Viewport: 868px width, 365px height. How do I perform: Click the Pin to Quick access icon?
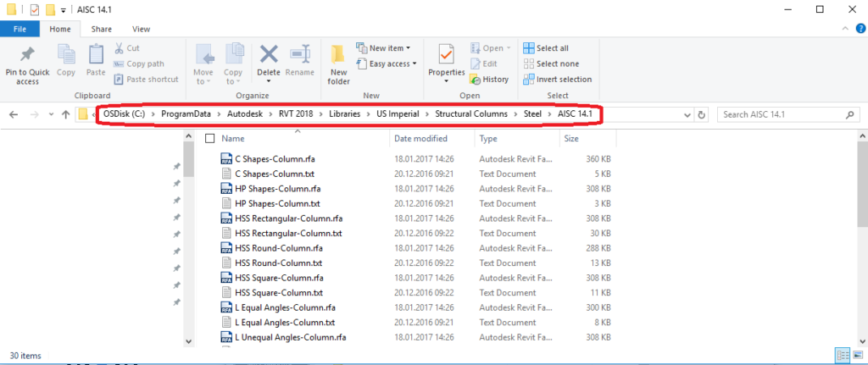[26, 55]
